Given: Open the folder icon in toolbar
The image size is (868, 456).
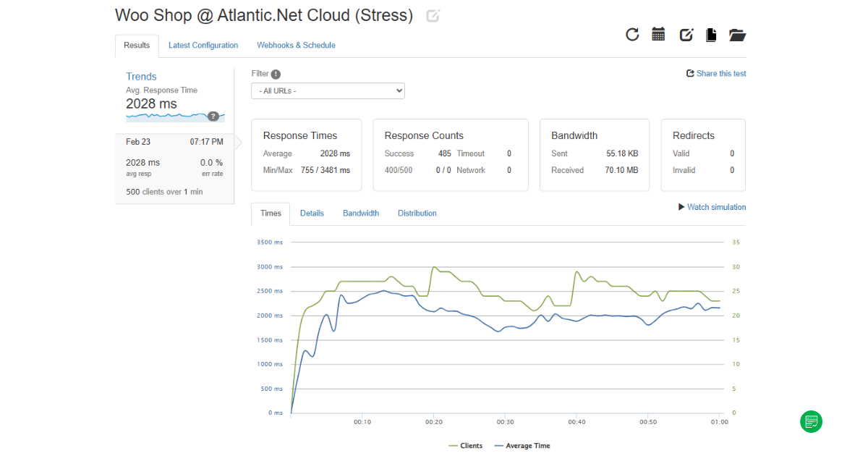Looking at the screenshot, I should click(737, 35).
